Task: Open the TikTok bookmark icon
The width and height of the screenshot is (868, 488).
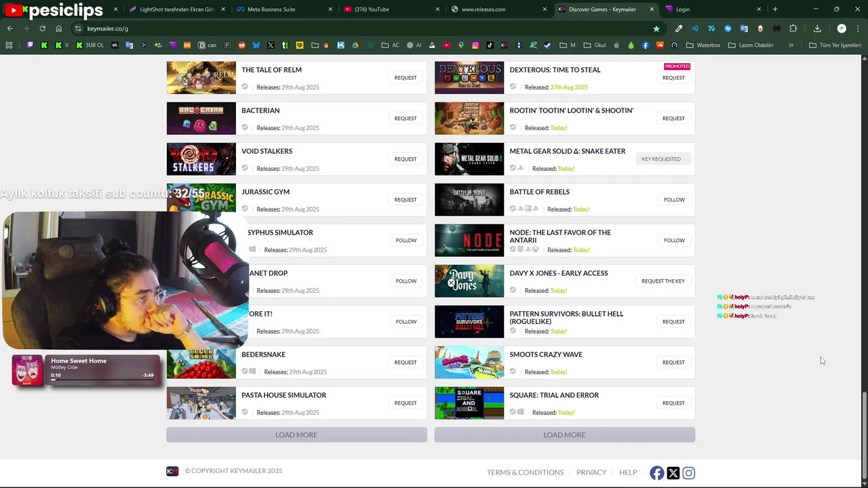Action: coord(490,45)
